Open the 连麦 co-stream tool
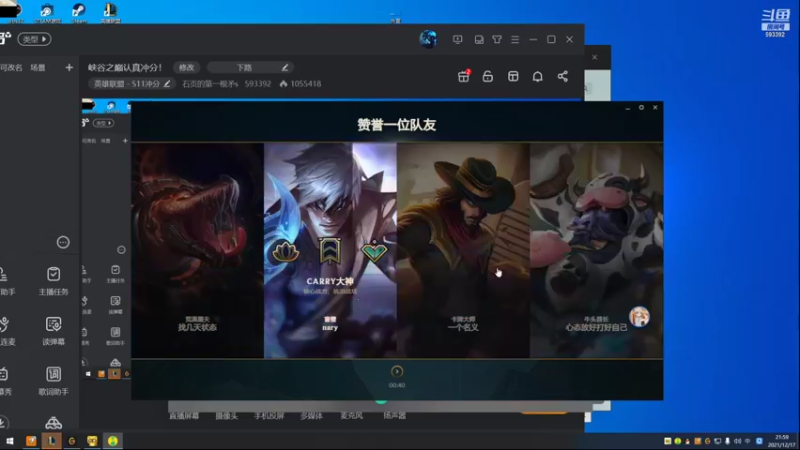800x450 pixels. click(7, 331)
